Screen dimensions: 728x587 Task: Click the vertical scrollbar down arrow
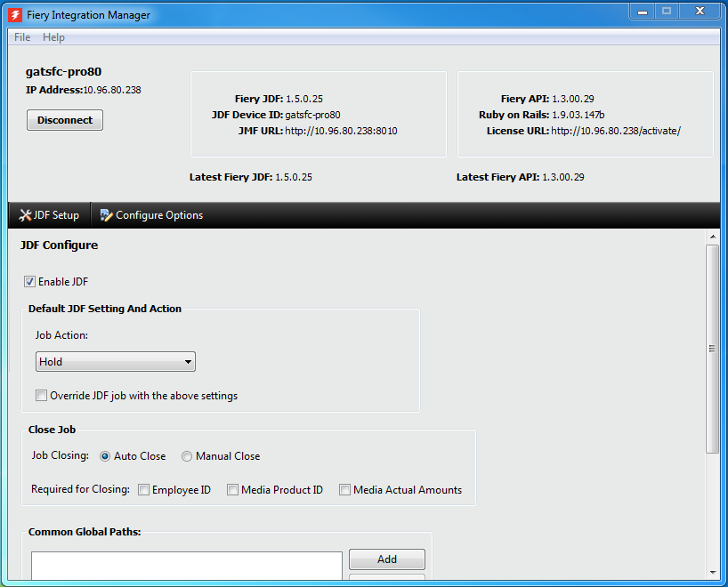click(x=712, y=572)
